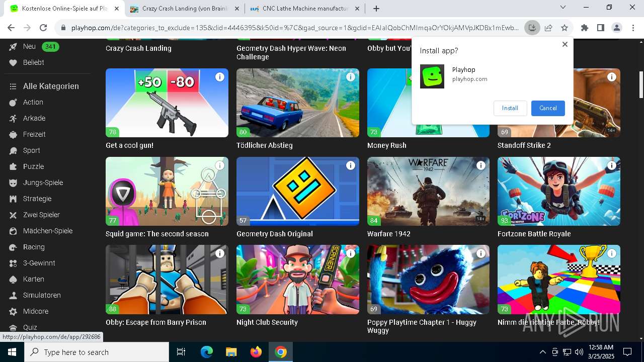This screenshot has width=644, height=362.
Task: Click the Freizeit category icon
Action: (13, 134)
